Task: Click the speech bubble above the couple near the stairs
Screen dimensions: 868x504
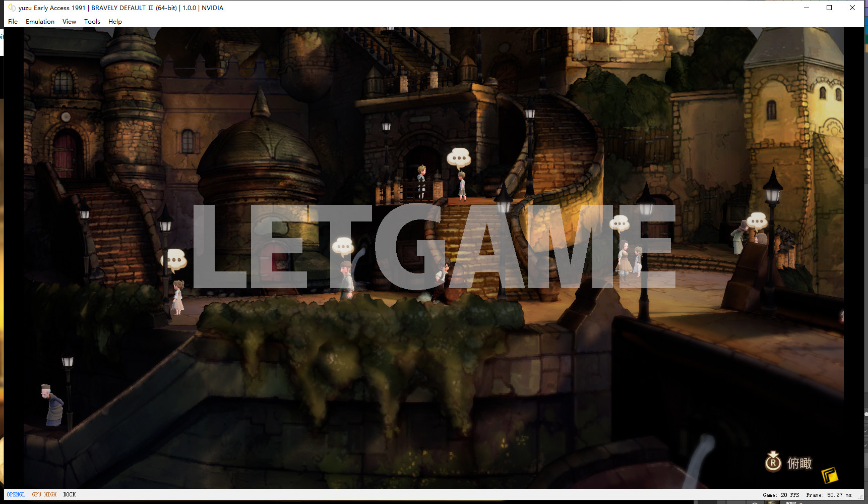Action: [619, 222]
